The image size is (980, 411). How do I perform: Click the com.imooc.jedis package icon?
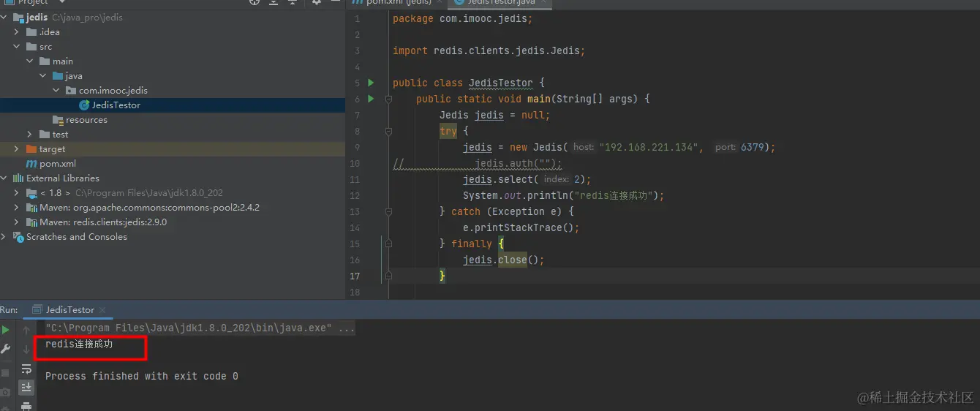pyautogui.click(x=71, y=91)
